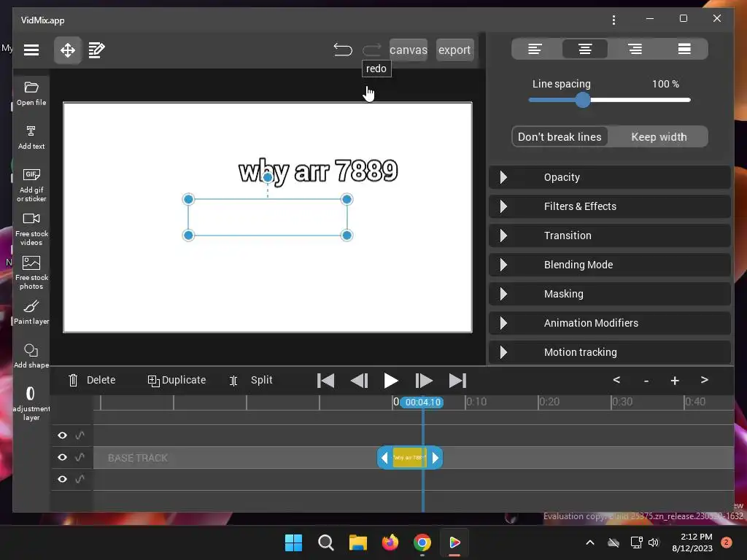Toggle visibility of the BASE TRACK
The height and width of the screenshot is (560, 747).
63,457
